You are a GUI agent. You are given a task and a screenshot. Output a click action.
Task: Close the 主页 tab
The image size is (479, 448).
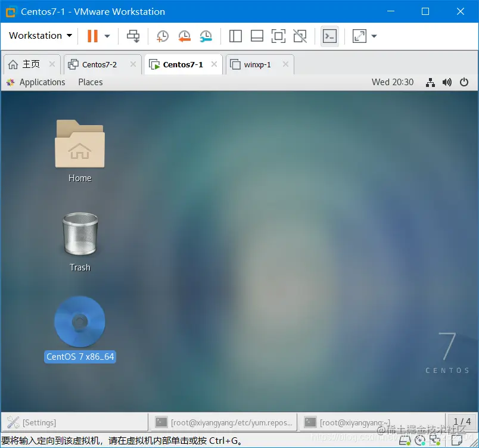(x=52, y=64)
